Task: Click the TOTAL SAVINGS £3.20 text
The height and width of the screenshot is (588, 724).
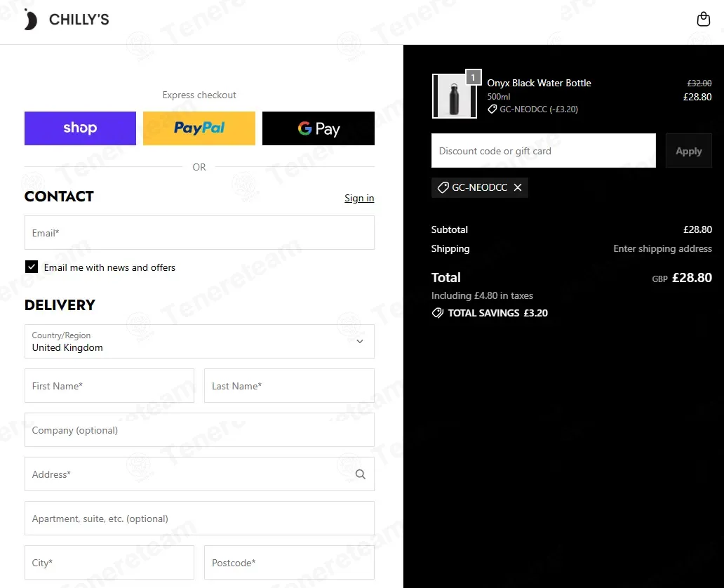Action: (498, 313)
